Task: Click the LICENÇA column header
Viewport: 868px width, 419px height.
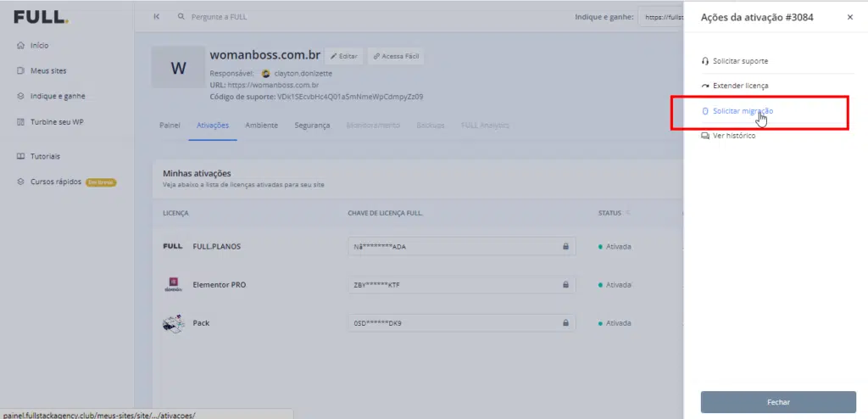Action: click(175, 213)
